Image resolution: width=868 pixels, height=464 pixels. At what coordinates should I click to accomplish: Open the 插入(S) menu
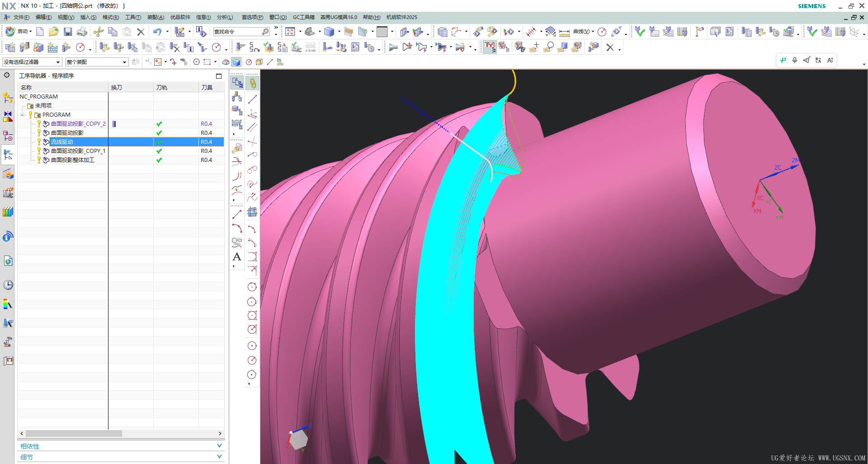[x=88, y=17]
